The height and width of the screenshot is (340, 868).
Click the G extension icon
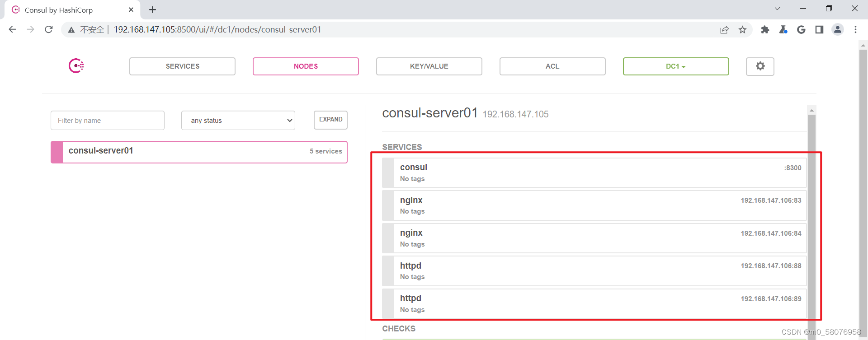801,30
